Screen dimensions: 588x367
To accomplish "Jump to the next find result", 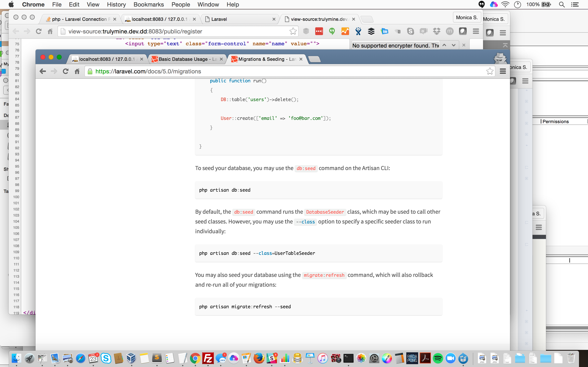I will (453, 45).
